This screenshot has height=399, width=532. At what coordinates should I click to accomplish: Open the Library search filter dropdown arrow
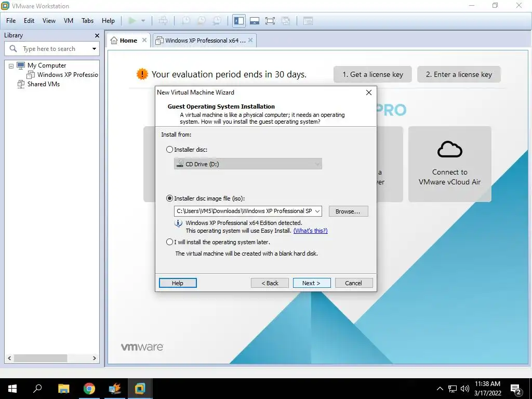pyautogui.click(x=94, y=49)
